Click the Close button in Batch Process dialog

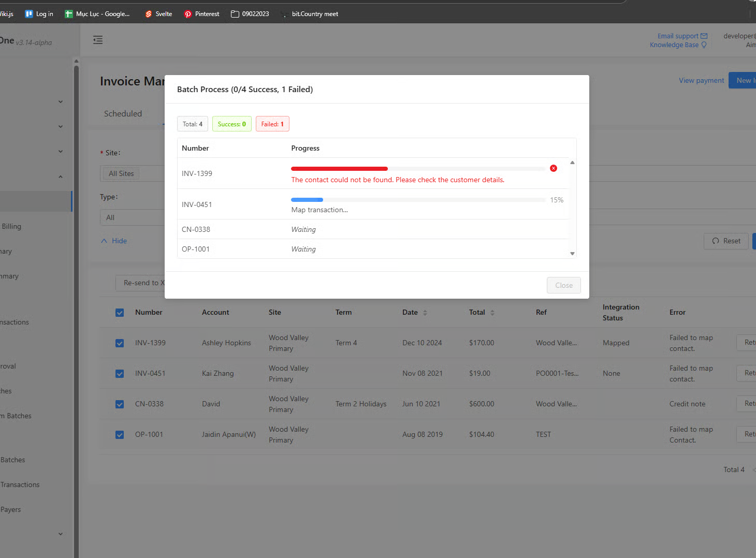(563, 285)
